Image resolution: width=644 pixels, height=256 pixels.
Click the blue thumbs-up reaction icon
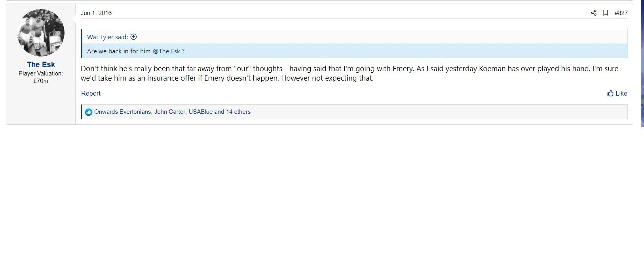point(89,112)
